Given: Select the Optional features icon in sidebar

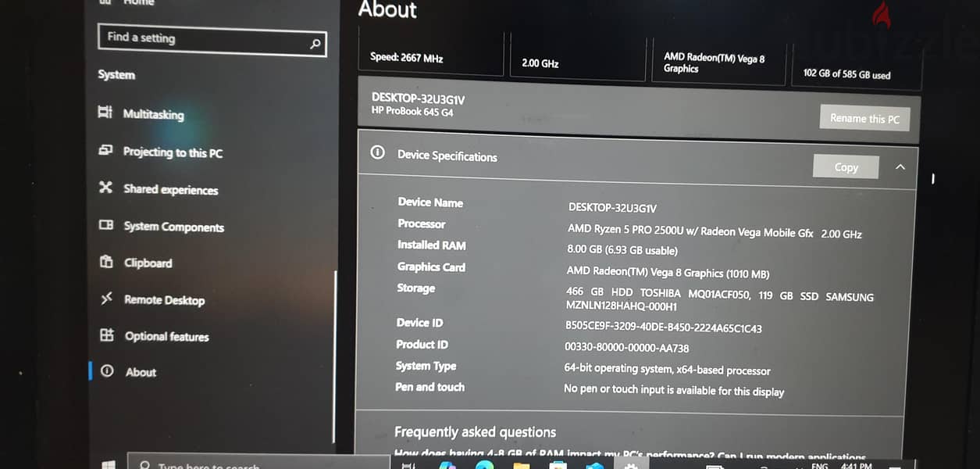Looking at the screenshot, I should pos(107,335).
